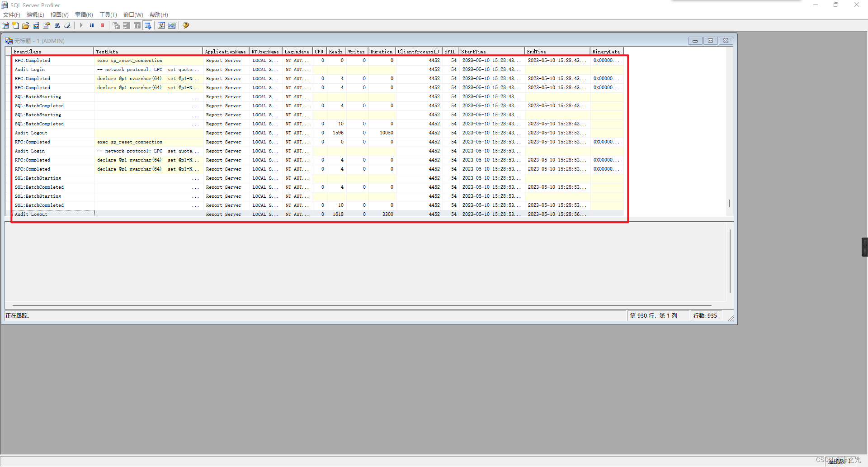Click the New Template icon with sun badge

click(15, 25)
